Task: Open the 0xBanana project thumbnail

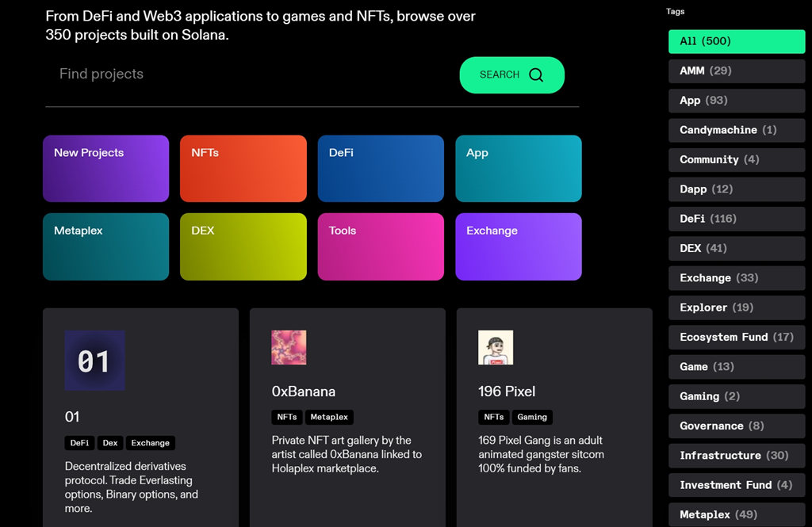Action: [289, 348]
